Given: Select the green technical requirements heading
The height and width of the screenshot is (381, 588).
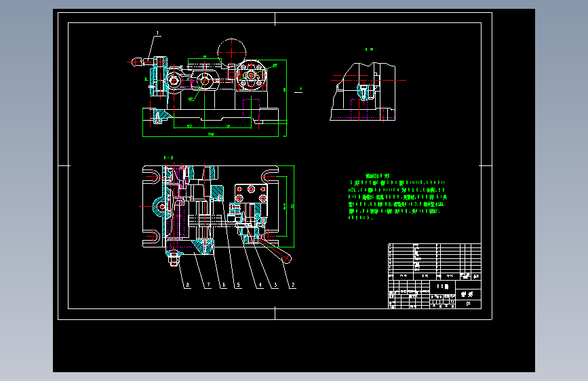Looking at the screenshot, I should [x=377, y=176].
